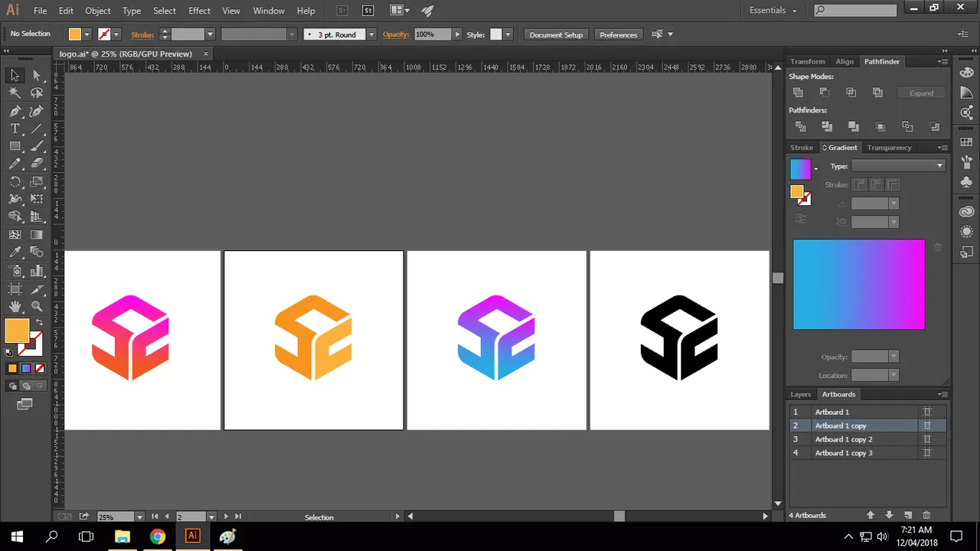Reset to default fill and stroke
This screenshot has width=980, height=551.
[x=9, y=352]
